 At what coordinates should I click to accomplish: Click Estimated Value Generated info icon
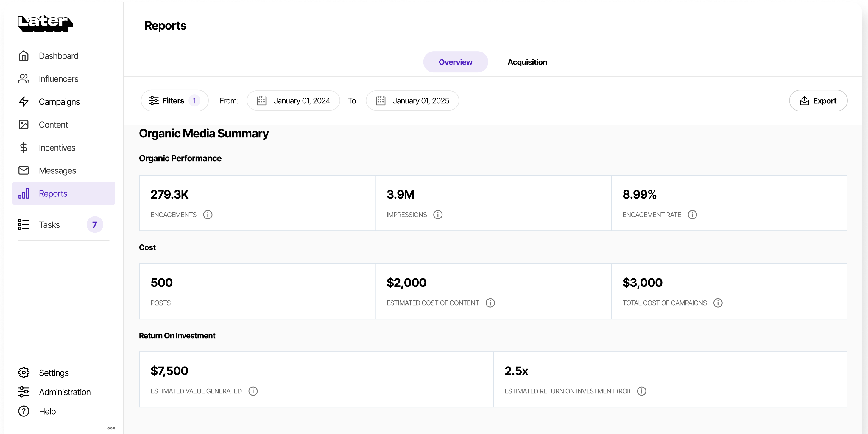[253, 391]
